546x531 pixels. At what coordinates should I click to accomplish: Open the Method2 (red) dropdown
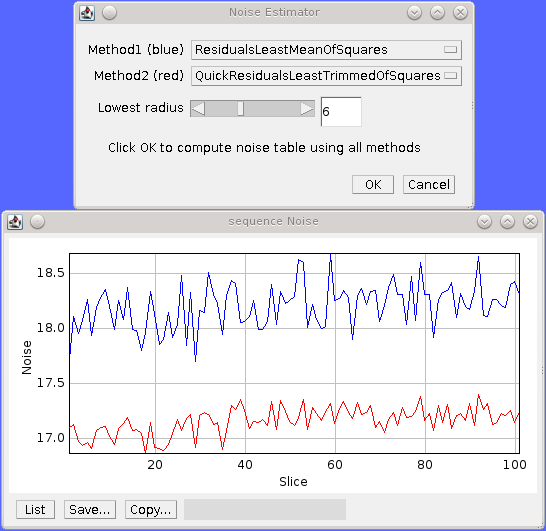326,76
